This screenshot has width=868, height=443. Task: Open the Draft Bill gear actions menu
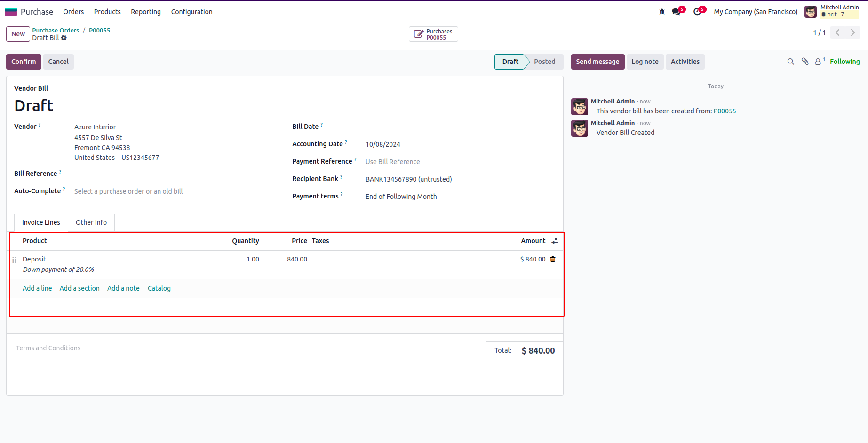point(64,38)
